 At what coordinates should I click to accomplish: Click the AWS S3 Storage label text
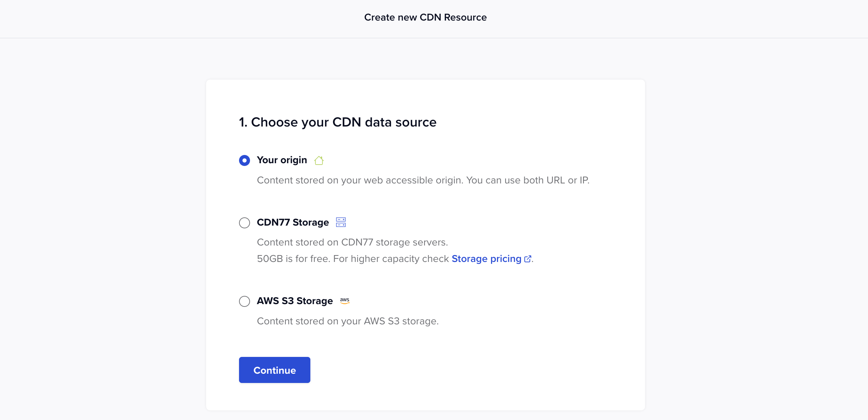click(x=295, y=301)
